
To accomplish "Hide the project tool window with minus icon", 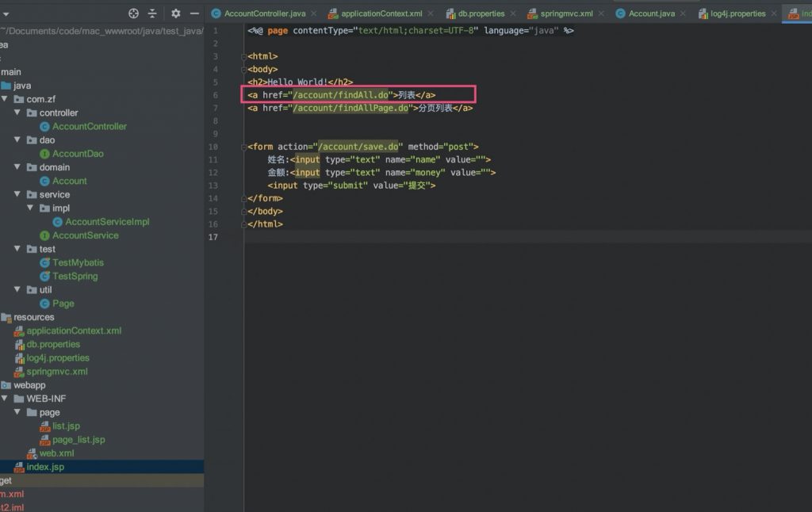I will click(x=194, y=13).
